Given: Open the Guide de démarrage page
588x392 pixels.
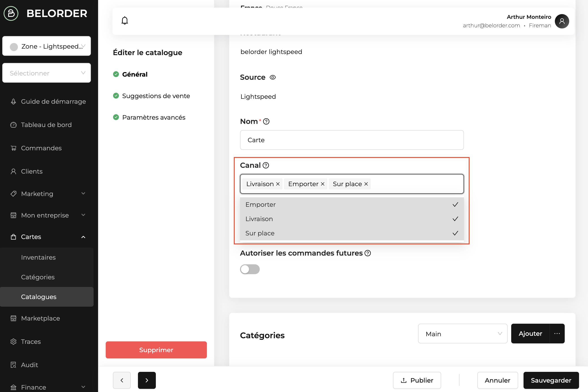Looking at the screenshot, I should (x=54, y=101).
